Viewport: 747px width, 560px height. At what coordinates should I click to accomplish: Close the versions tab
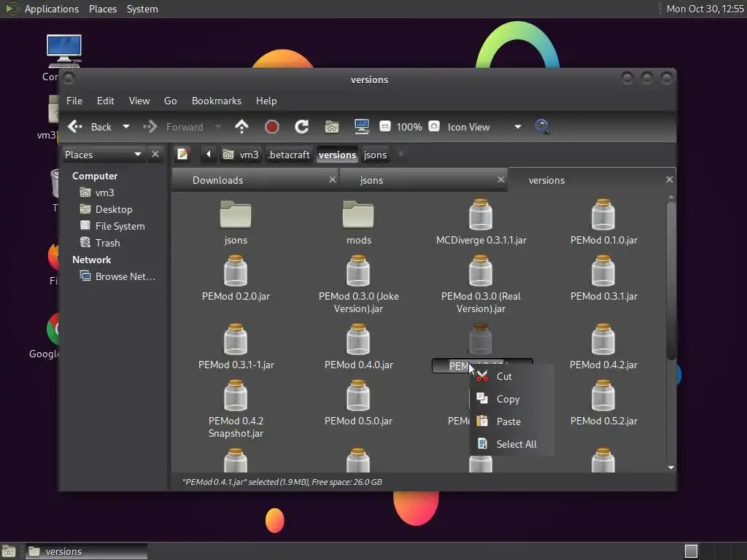[670, 179]
